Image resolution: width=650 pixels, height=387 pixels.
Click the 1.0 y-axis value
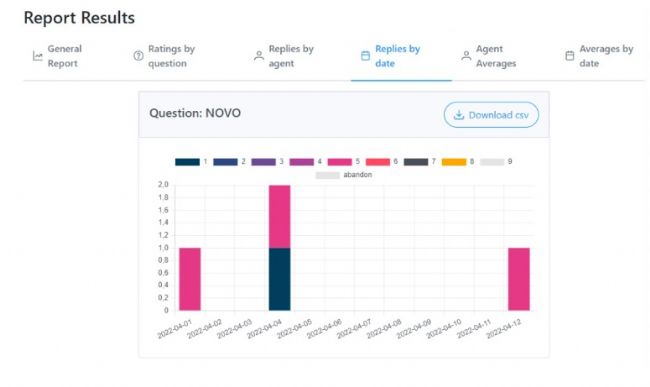coord(163,248)
